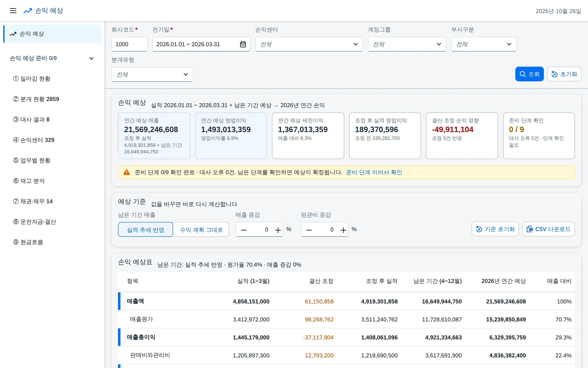Open the 부서구분 dropdown
The height and width of the screenshot is (368, 588).
tap(484, 44)
